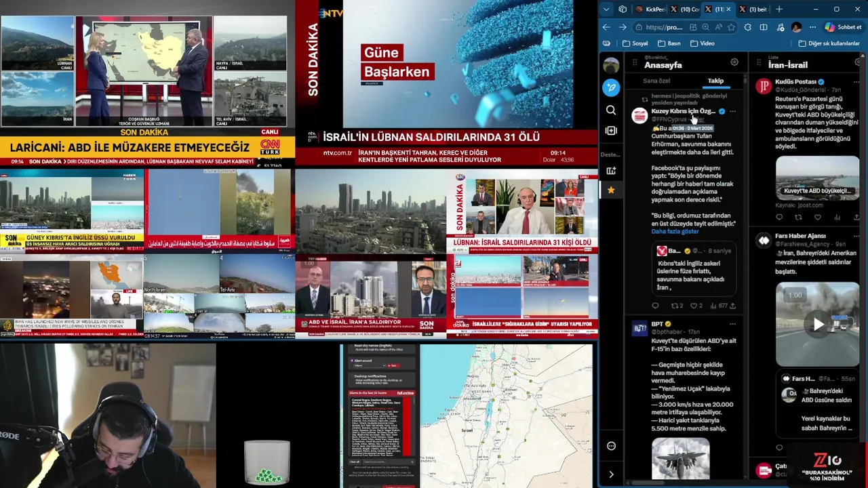868x488 pixels.
Task: Toggle the Alert sound checkbox
Action: [x=352, y=361]
